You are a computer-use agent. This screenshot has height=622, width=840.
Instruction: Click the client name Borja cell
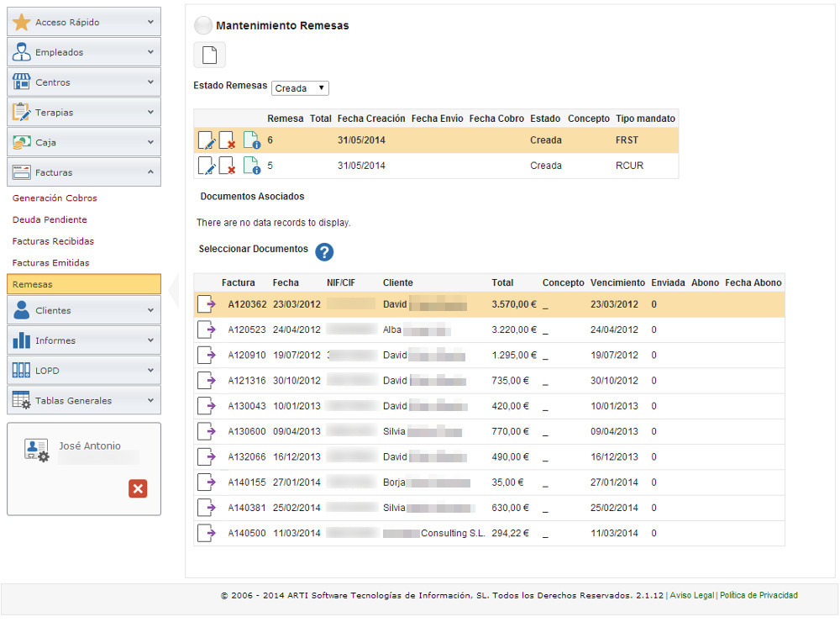tap(427, 482)
